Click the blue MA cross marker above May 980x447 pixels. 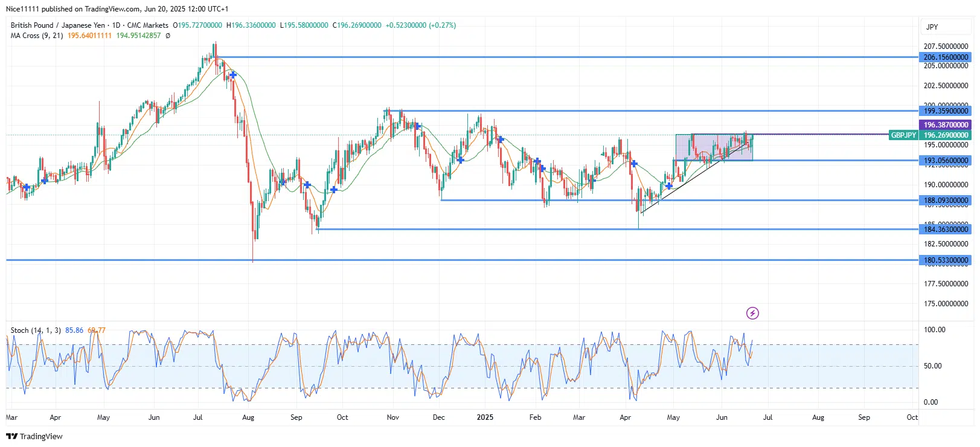pyautogui.click(x=669, y=186)
